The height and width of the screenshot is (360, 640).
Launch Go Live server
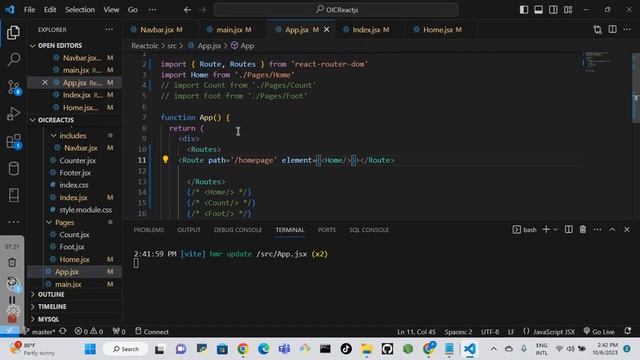click(599, 331)
